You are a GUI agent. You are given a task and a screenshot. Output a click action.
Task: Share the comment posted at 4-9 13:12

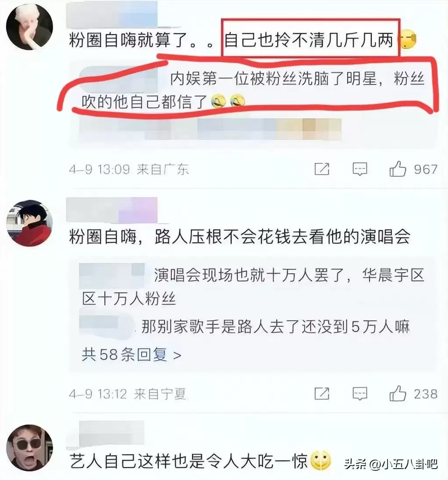point(322,393)
